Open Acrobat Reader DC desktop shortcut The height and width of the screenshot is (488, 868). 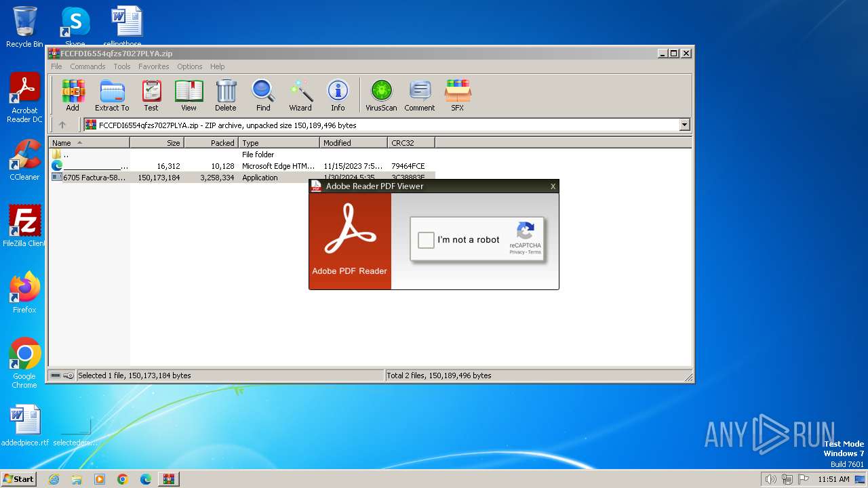(24, 98)
